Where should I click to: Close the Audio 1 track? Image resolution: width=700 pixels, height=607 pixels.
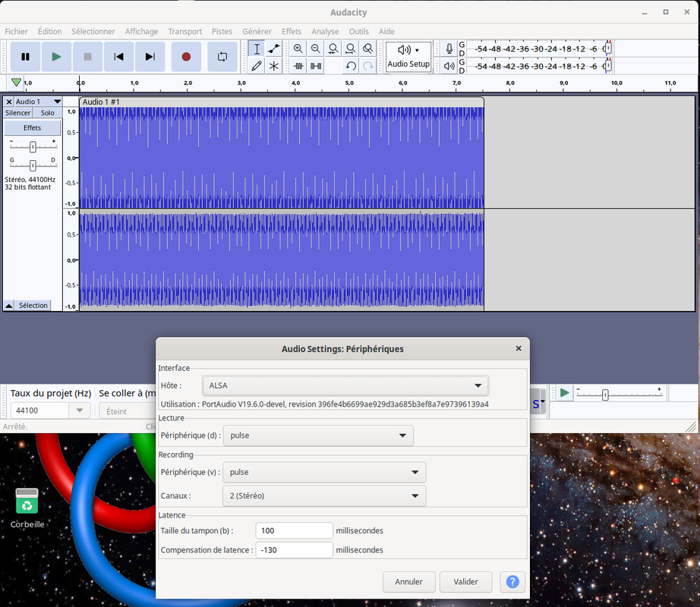[9, 102]
